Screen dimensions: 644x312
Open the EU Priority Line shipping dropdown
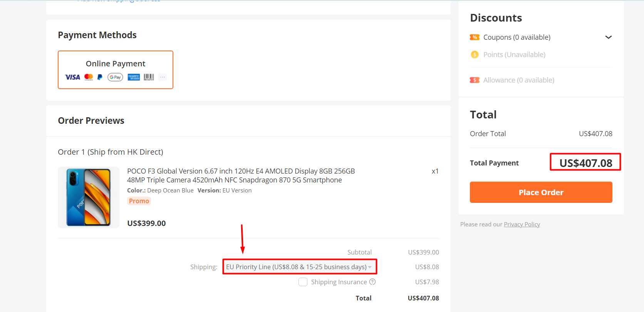(x=299, y=267)
